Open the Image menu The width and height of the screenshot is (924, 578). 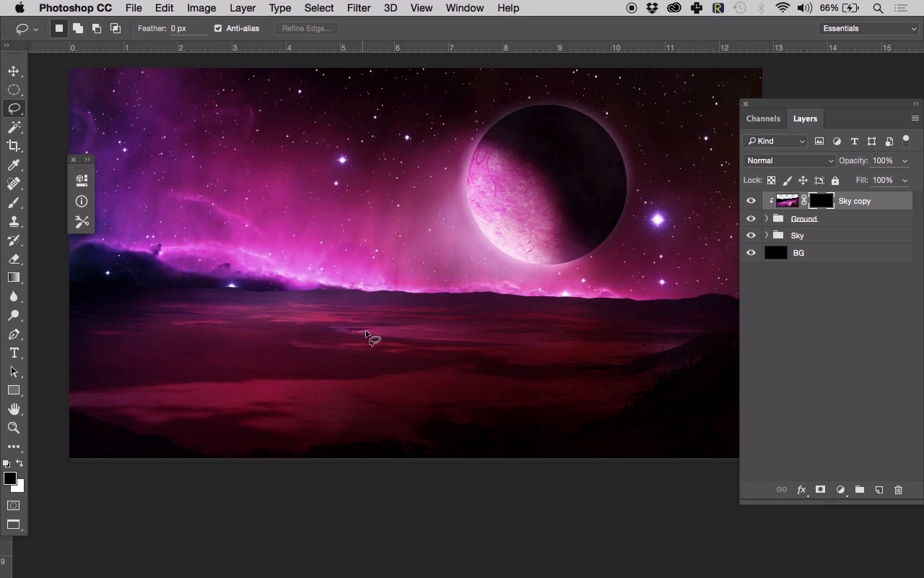click(201, 8)
